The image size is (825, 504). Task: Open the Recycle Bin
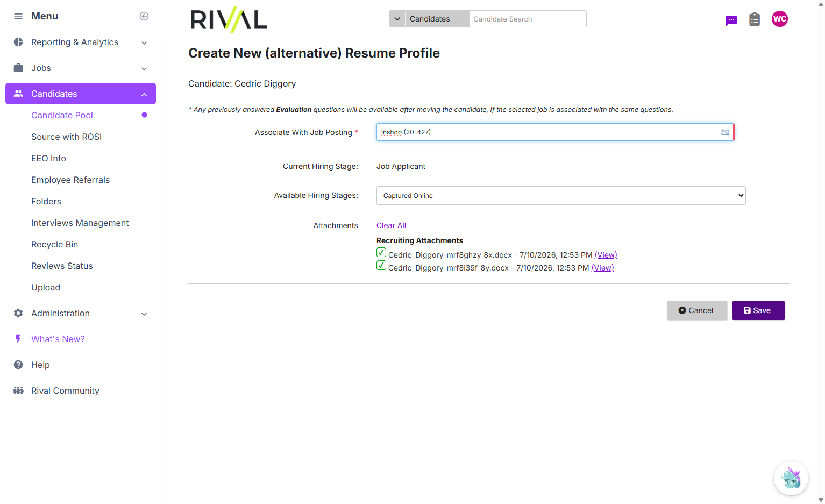pos(54,244)
